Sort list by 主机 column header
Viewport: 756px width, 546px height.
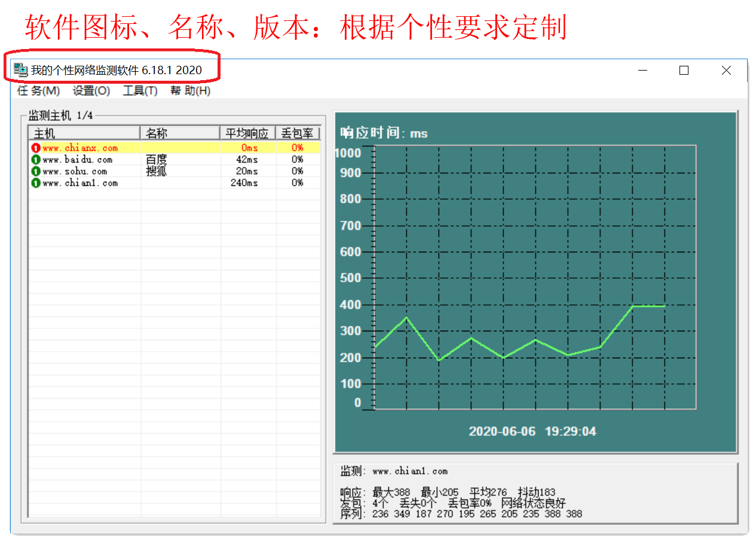[84, 133]
